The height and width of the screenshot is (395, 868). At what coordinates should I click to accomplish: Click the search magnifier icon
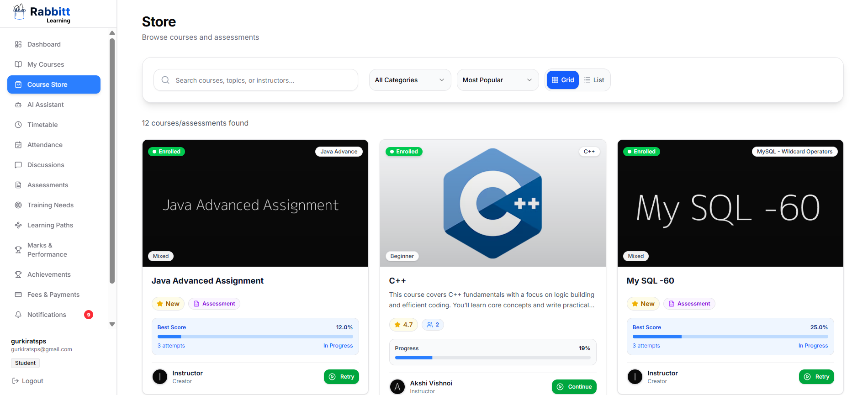click(x=165, y=80)
